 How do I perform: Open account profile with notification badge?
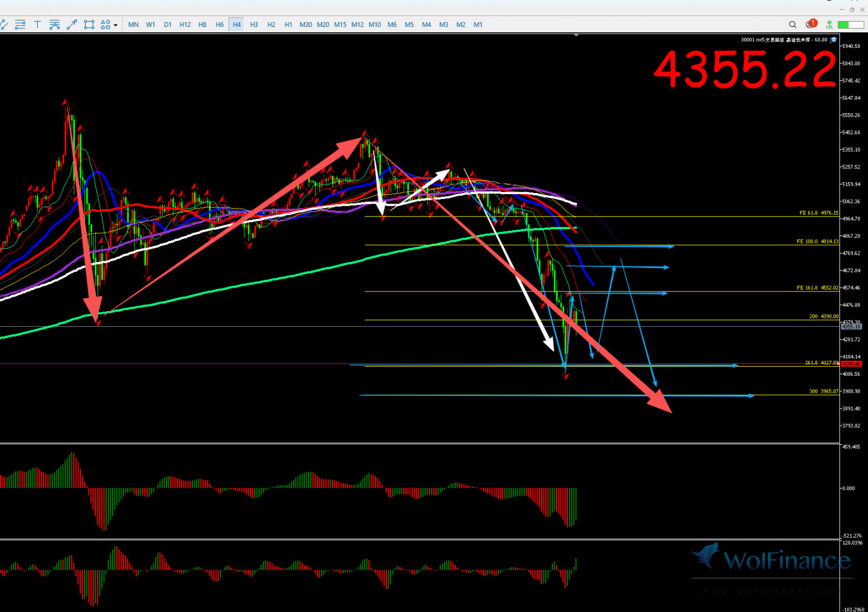pos(811,25)
